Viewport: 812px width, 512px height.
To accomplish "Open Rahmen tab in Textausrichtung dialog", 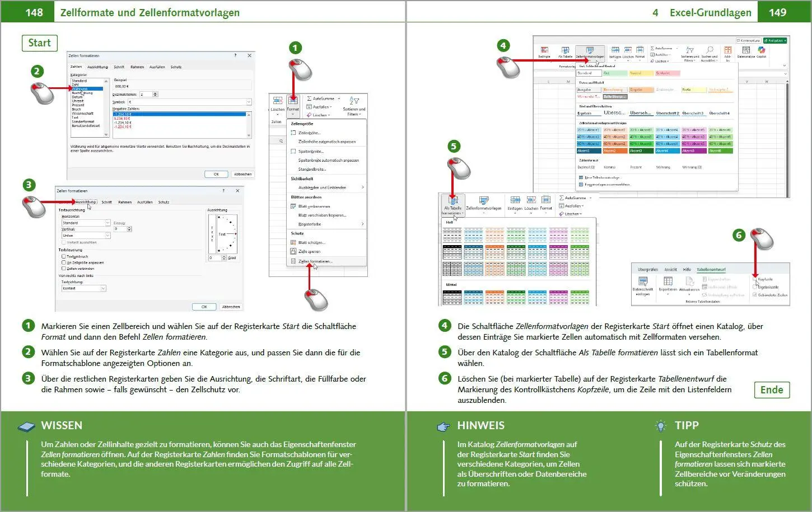I will click(x=125, y=202).
